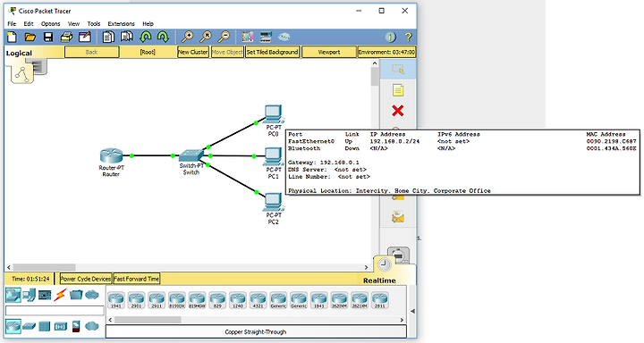Click Fast Forward Time button
Image resolution: width=644 pixels, height=343 pixels.
click(136, 279)
